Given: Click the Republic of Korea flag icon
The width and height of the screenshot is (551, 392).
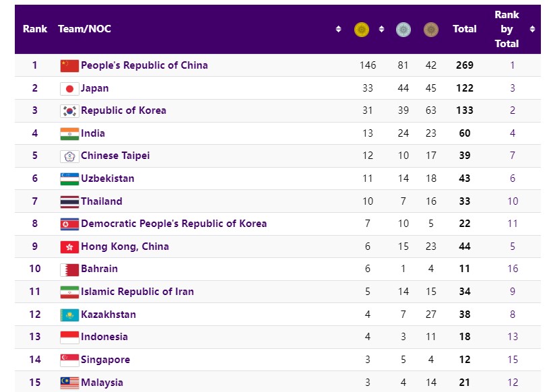Looking at the screenshot, I should coord(69,111).
